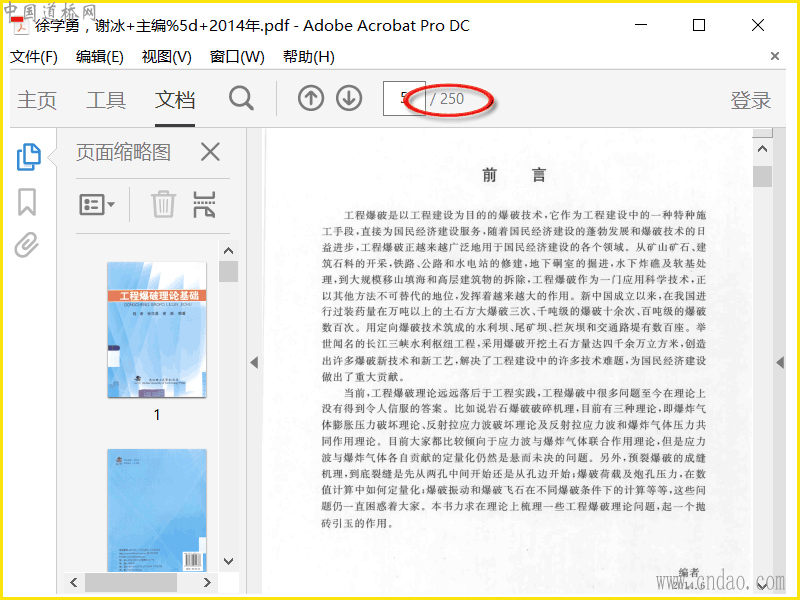This screenshot has width=800, height=600.
Task: Open thumbnail options dropdown menu
Action: tap(97, 205)
